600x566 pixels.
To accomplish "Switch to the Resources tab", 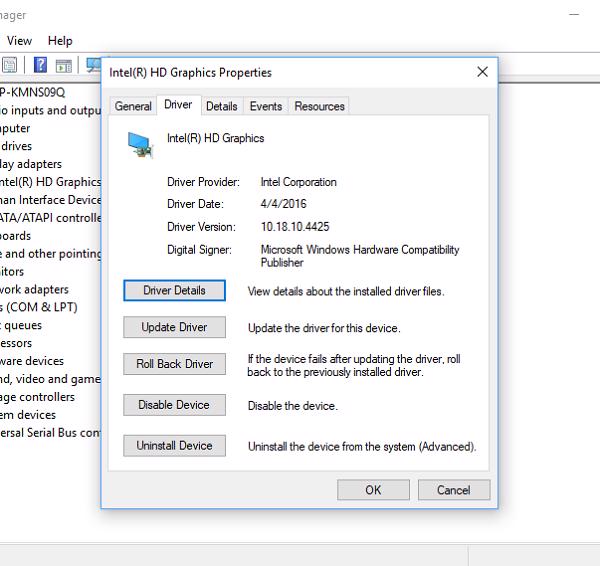I will coord(320,106).
